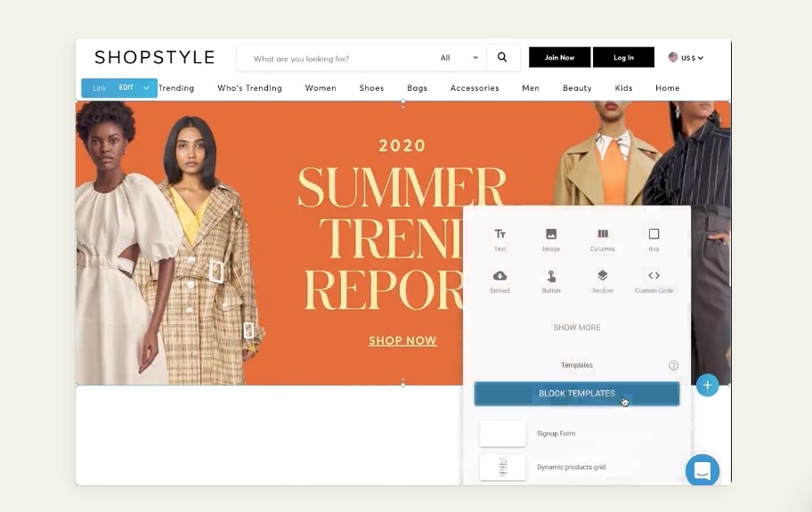Click the BLOCK TEMPLATES button
Viewport: 812px width, 512px height.
pyautogui.click(x=576, y=394)
